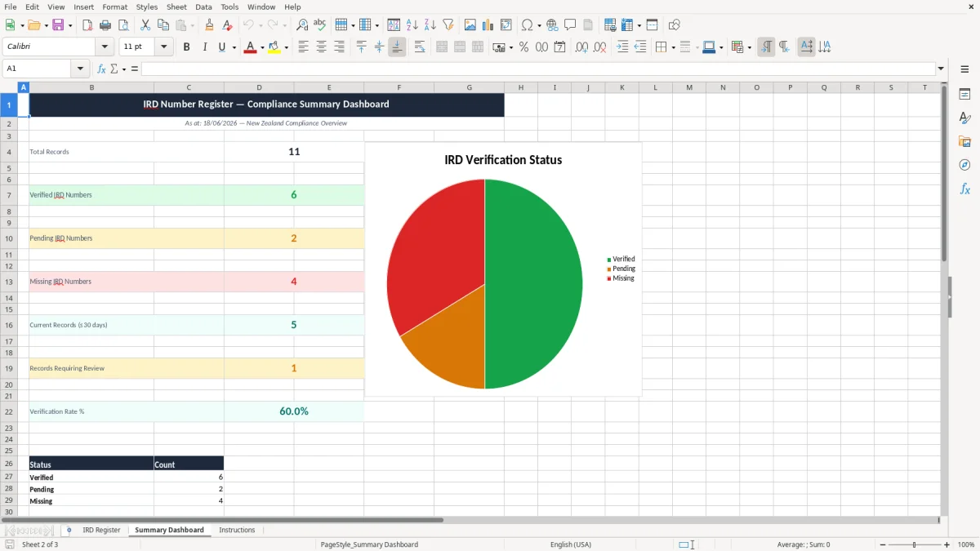Open the Data menu
The width and height of the screenshot is (980, 551).
tap(203, 7)
